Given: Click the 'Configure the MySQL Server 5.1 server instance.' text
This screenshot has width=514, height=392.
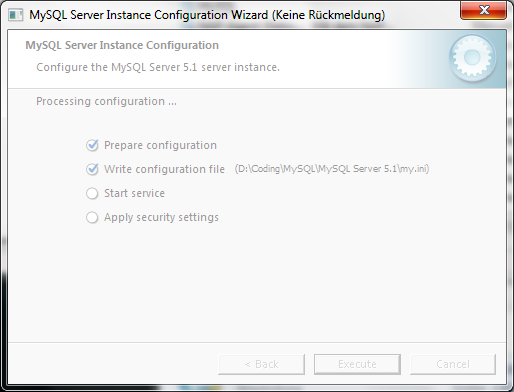Looking at the screenshot, I should (158, 67).
